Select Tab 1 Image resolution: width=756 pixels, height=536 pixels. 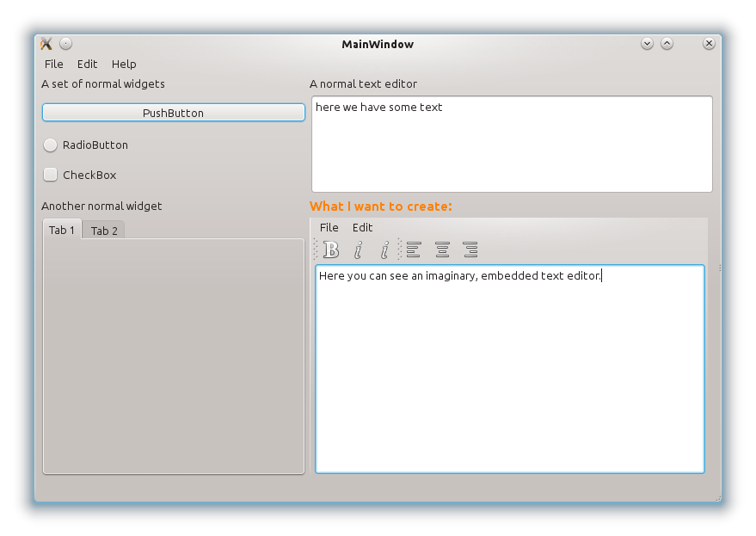click(62, 230)
